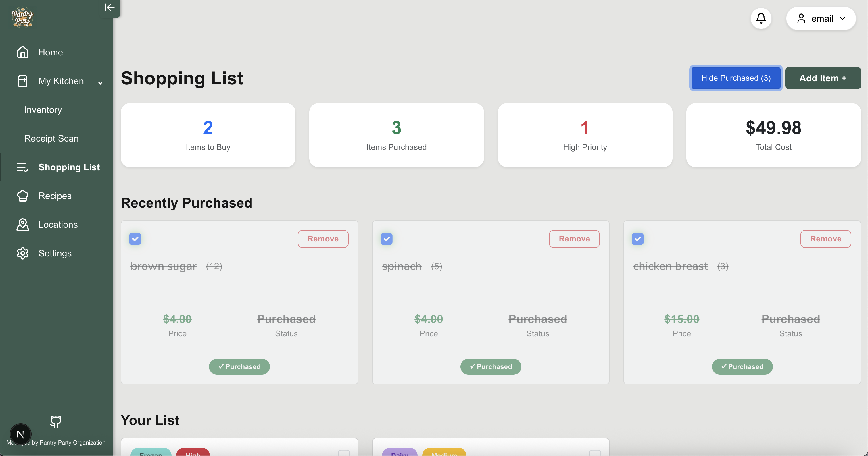
Task: Click Your List heading
Action: tap(150, 420)
